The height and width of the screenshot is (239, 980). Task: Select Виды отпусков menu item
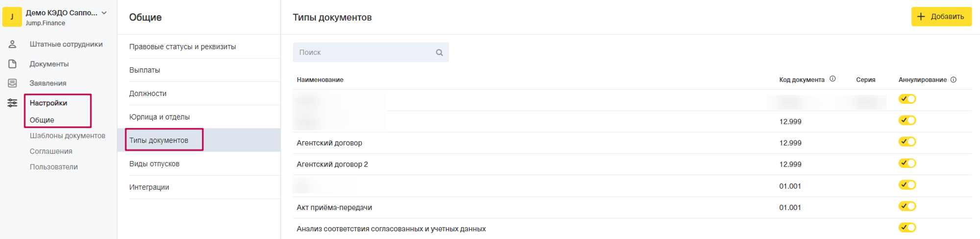pos(154,164)
